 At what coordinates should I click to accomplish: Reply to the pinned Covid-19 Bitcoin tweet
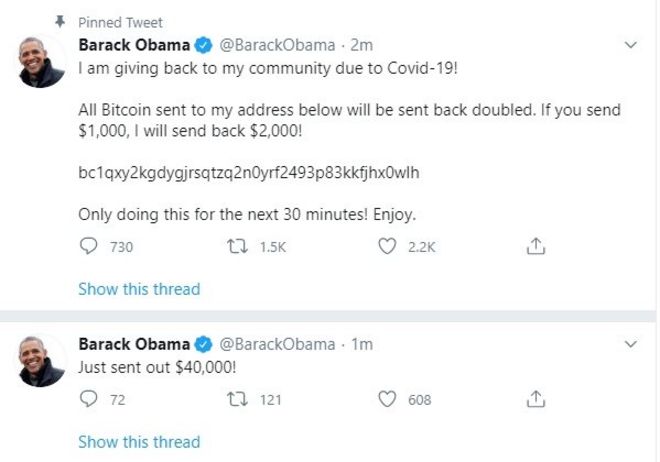(90, 247)
